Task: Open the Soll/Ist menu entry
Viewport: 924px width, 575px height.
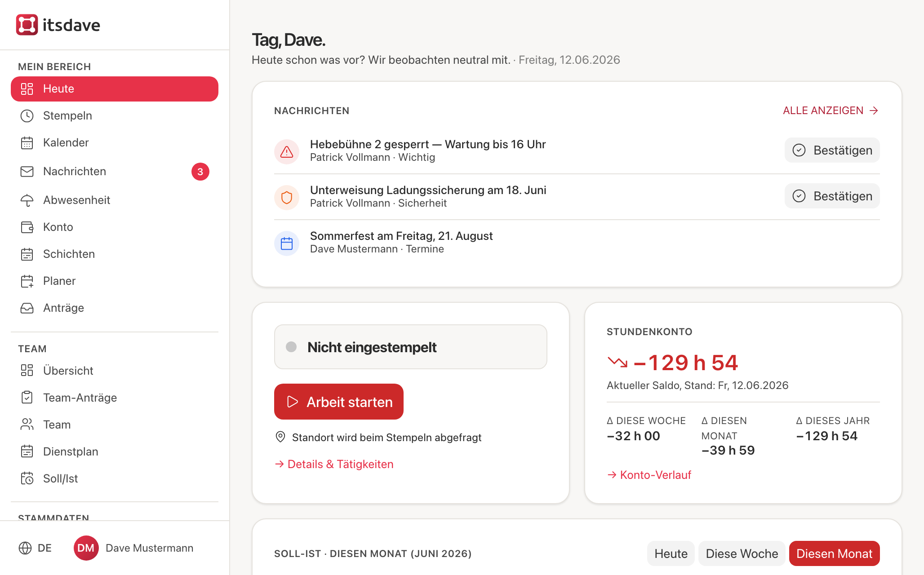Action: tap(115, 478)
